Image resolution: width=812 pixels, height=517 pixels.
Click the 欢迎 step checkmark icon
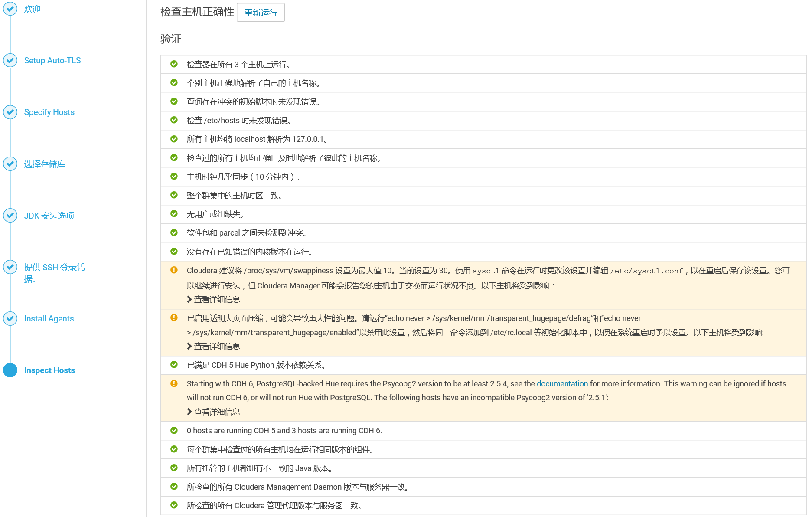[10, 9]
